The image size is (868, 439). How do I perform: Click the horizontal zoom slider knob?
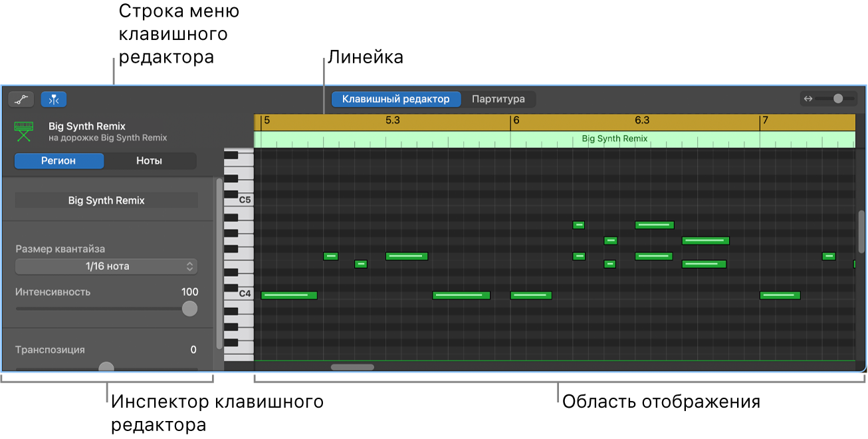pos(838,98)
